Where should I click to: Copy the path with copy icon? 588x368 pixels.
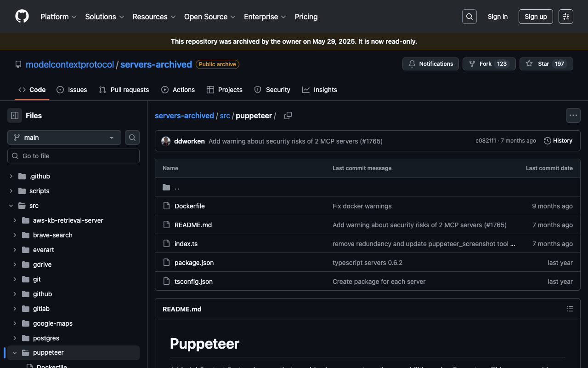tap(288, 115)
